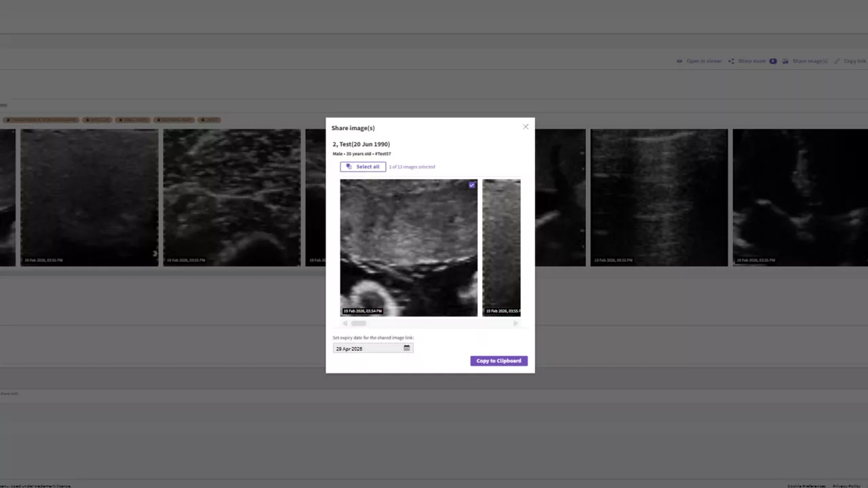Click the Copy to Clipboard button
The height and width of the screenshot is (488, 868).
click(x=499, y=361)
